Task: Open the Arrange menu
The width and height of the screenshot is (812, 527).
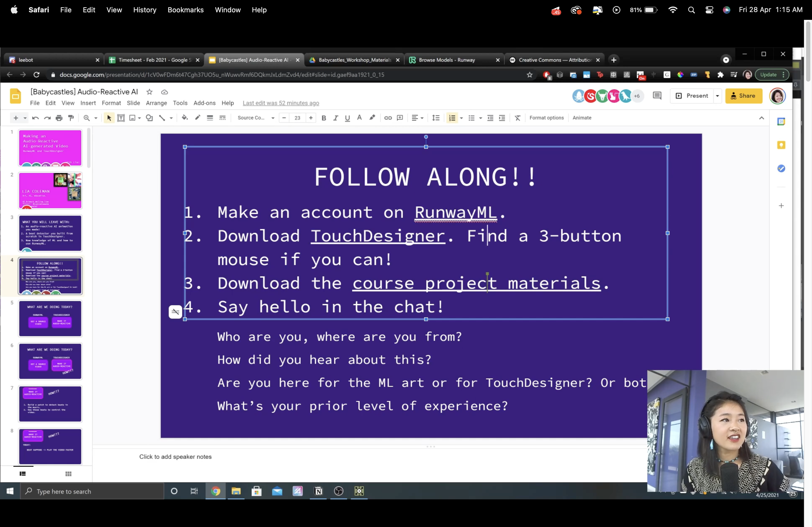Action: [x=156, y=103]
